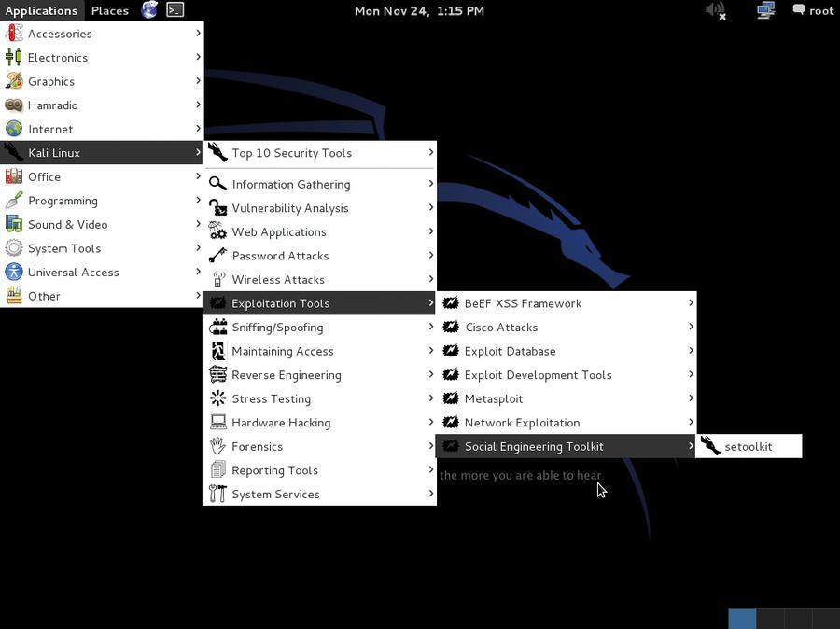This screenshot has width=840, height=629.
Task: Expand the Forensics submenu arrow
Action: pos(430,446)
